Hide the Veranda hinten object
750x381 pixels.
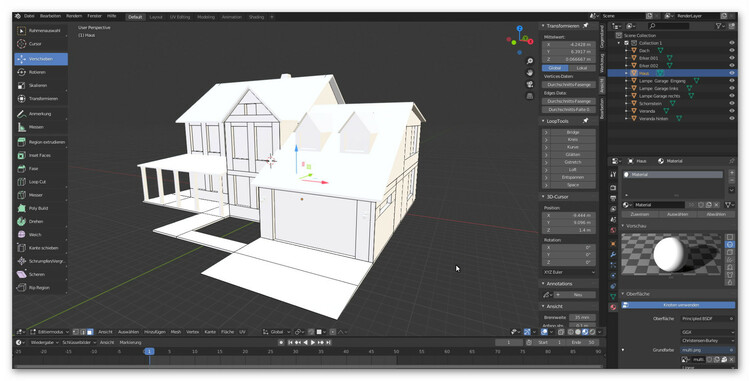click(731, 119)
